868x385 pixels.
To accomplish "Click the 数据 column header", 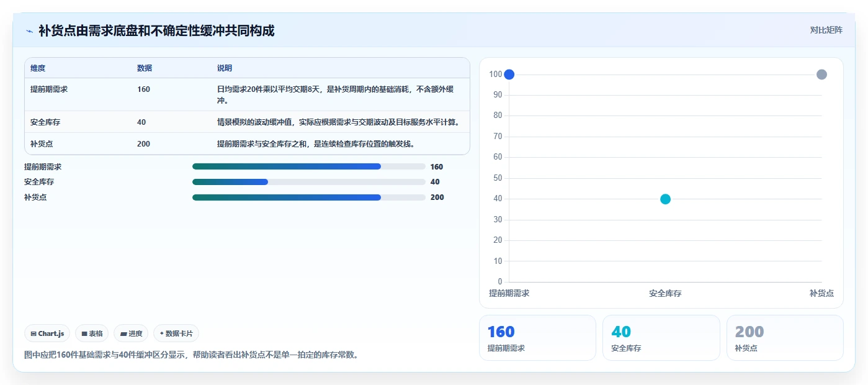I will click(145, 68).
